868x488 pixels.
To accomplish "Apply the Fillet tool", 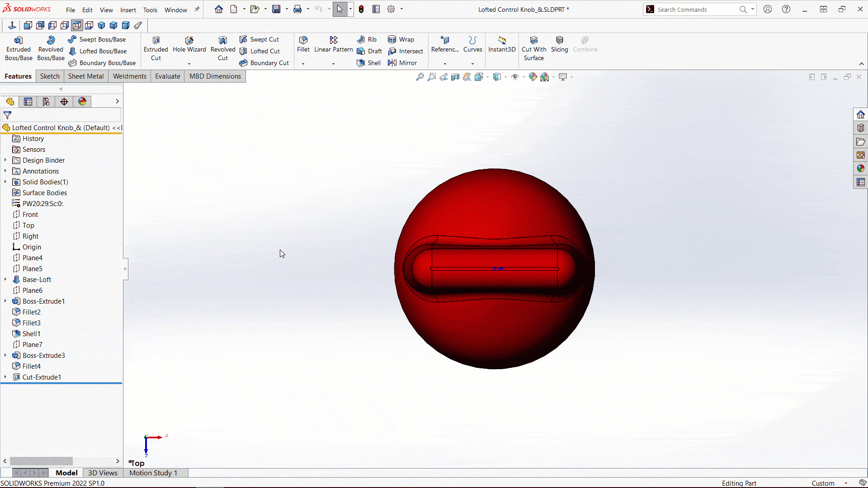I will click(x=303, y=45).
